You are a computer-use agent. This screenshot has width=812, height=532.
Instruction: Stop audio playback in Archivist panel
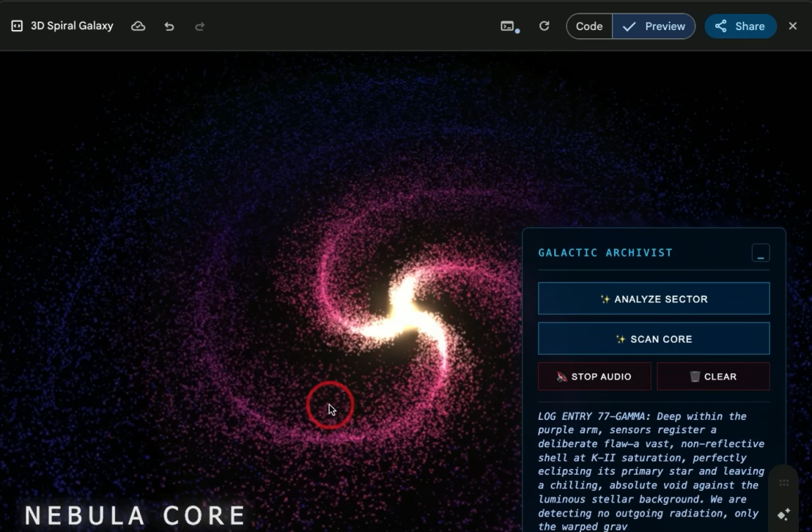tap(594, 376)
